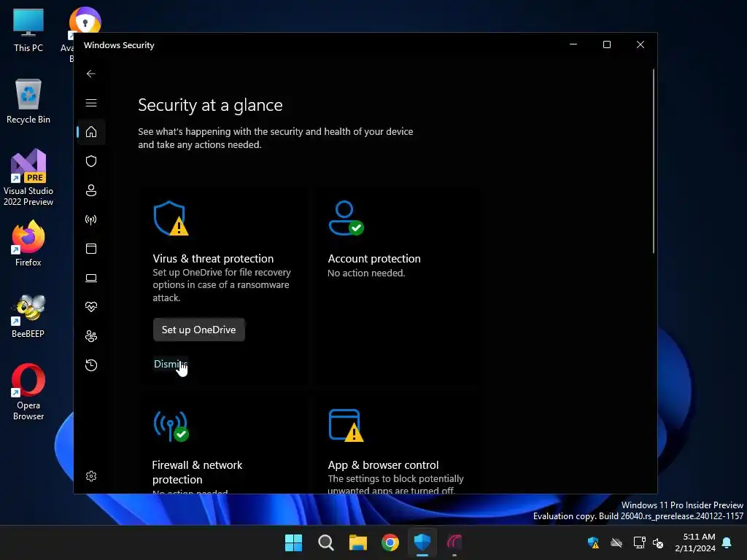Screen dimensions: 747x560
Task: Open Account protection heading
Action: (x=374, y=259)
